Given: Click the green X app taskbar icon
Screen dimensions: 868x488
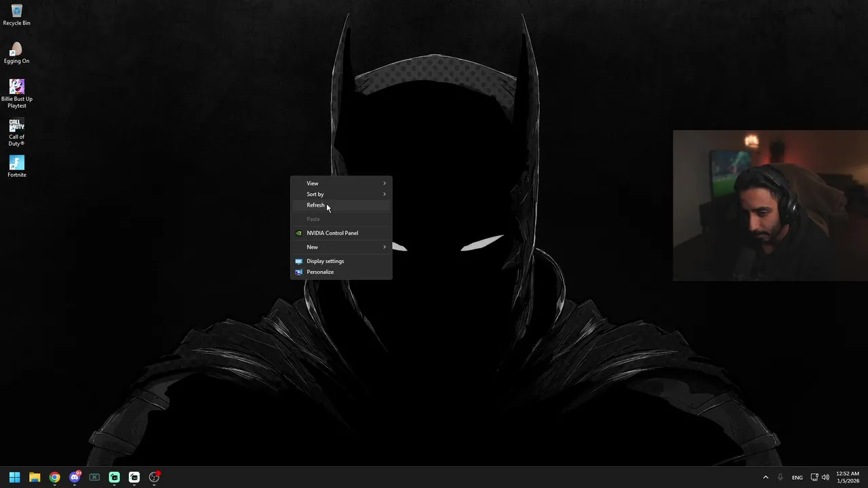Looking at the screenshot, I should coord(94,477).
